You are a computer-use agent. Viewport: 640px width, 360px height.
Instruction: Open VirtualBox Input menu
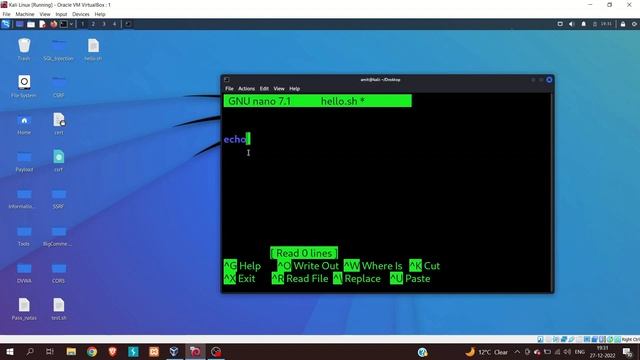[x=61, y=14]
